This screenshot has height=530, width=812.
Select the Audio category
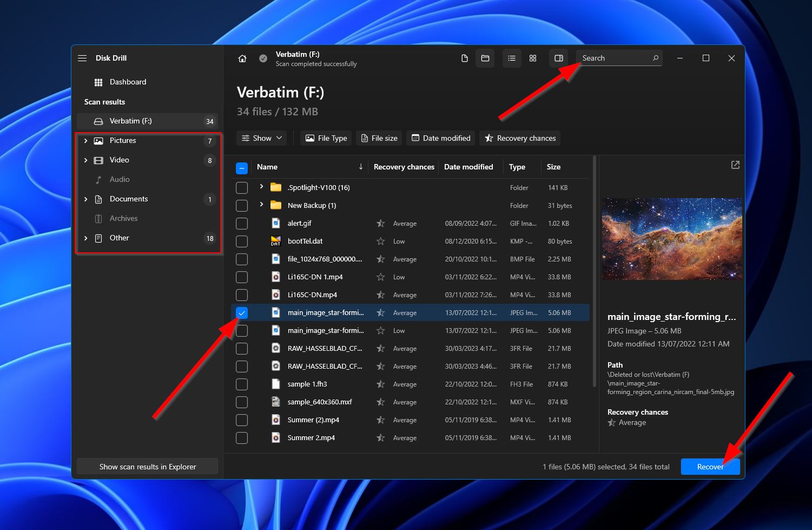(147, 180)
